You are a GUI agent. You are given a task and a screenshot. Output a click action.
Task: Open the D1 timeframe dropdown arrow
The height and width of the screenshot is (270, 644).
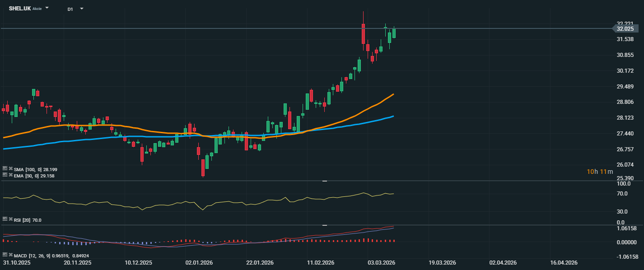coord(81,9)
